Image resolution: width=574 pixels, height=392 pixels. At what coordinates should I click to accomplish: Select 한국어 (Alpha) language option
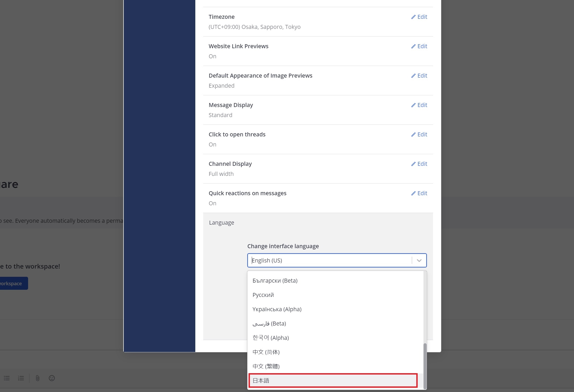271,338
